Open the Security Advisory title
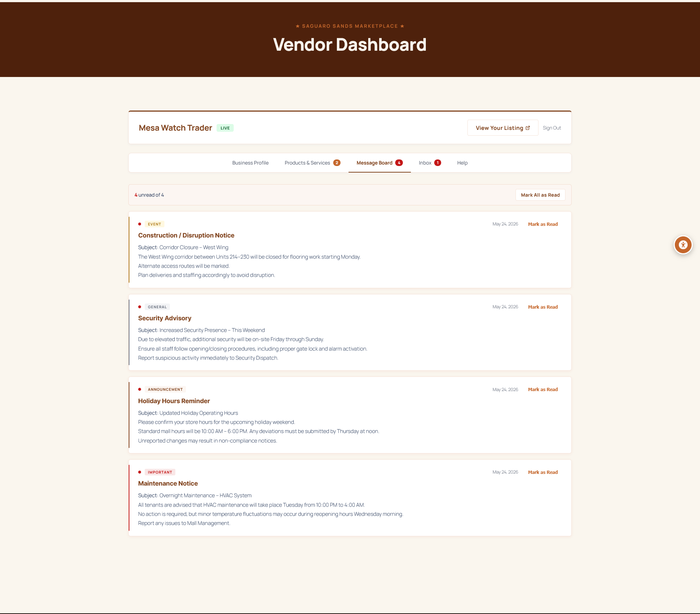 coord(165,318)
